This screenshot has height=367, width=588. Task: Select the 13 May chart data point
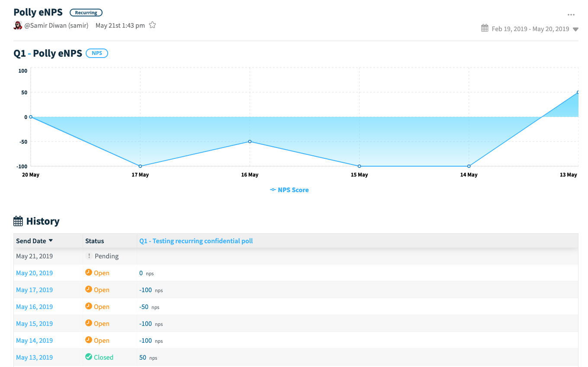tap(578, 92)
